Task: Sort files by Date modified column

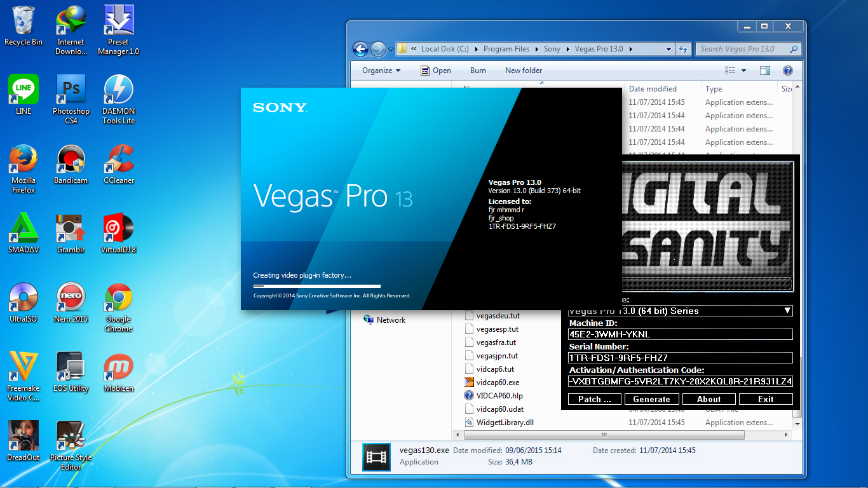Action: click(x=663, y=89)
